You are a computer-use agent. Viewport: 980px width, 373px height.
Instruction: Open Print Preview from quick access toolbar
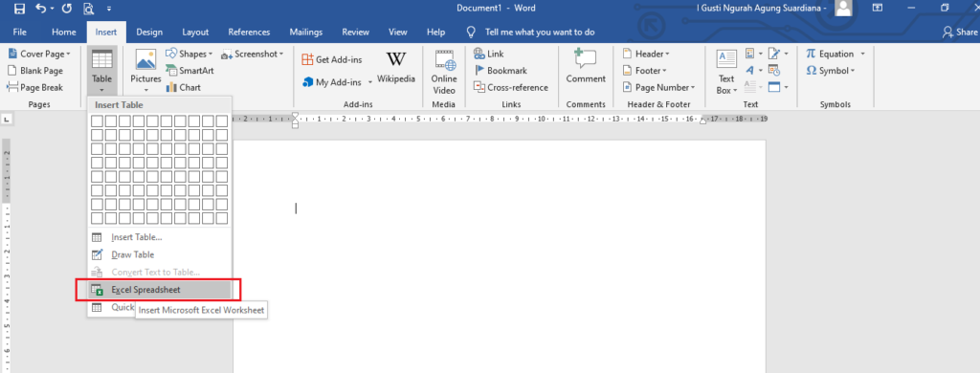click(x=88, y=9)
